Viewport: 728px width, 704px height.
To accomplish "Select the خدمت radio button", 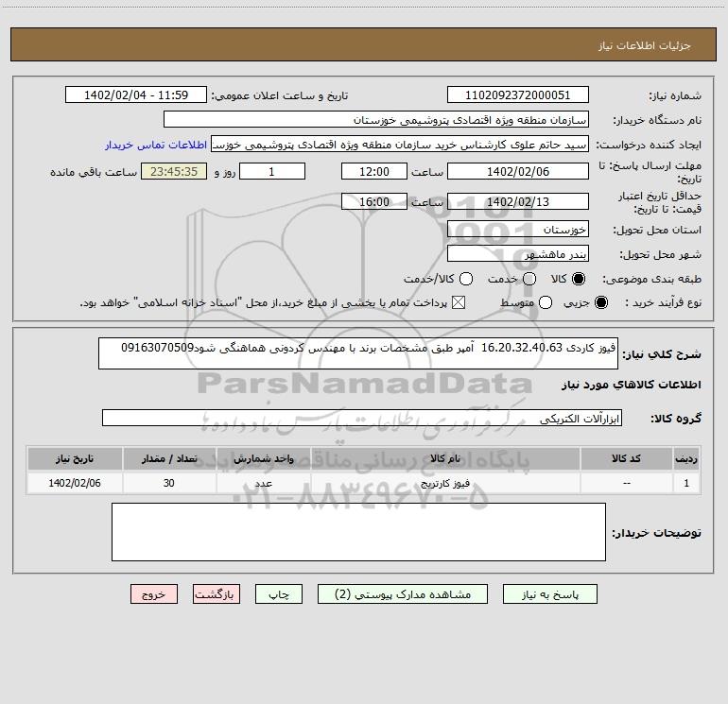I will (529, 279).
